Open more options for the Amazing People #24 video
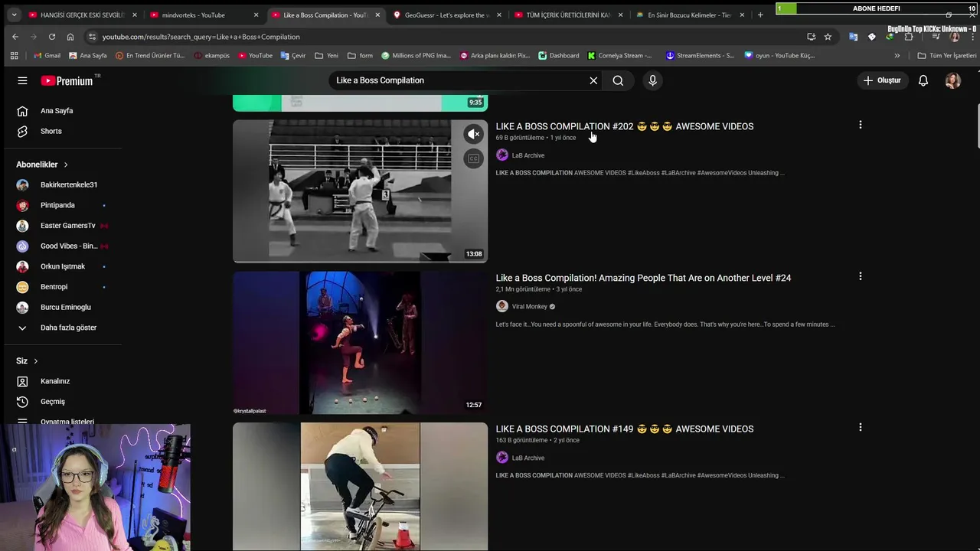980x551 pixels. tap(860, 276)
